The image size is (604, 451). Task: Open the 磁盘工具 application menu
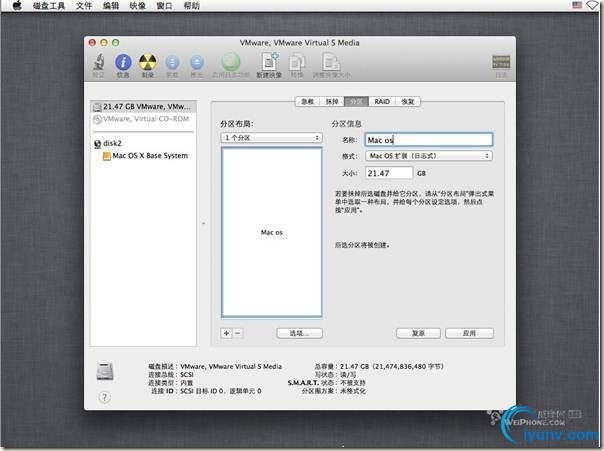click(x=49, y=6)
